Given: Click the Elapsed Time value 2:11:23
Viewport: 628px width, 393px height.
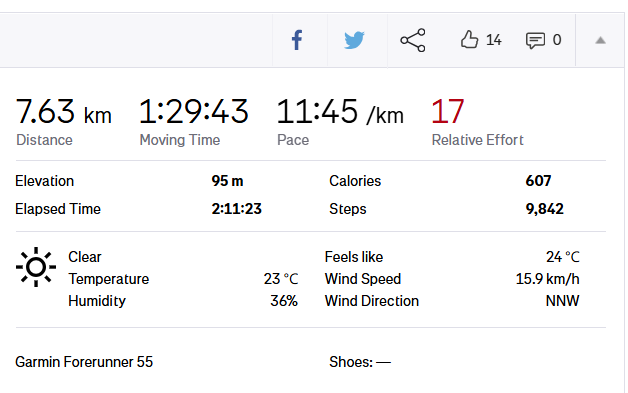Looking at the screenshot, I should pos(237,209).
